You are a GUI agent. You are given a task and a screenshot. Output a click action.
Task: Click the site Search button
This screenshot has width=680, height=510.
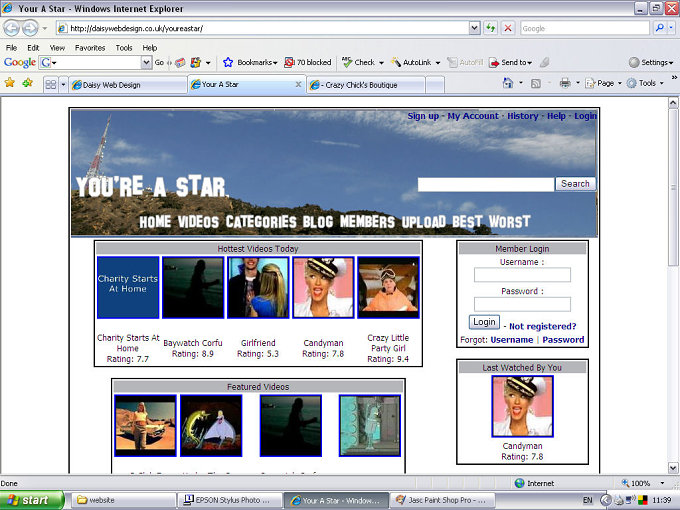575,184
